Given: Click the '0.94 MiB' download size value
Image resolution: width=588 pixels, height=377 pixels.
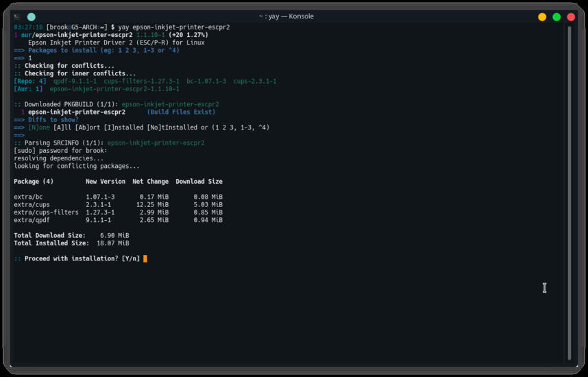Looking at the screenshot, I should pos(208,220).
